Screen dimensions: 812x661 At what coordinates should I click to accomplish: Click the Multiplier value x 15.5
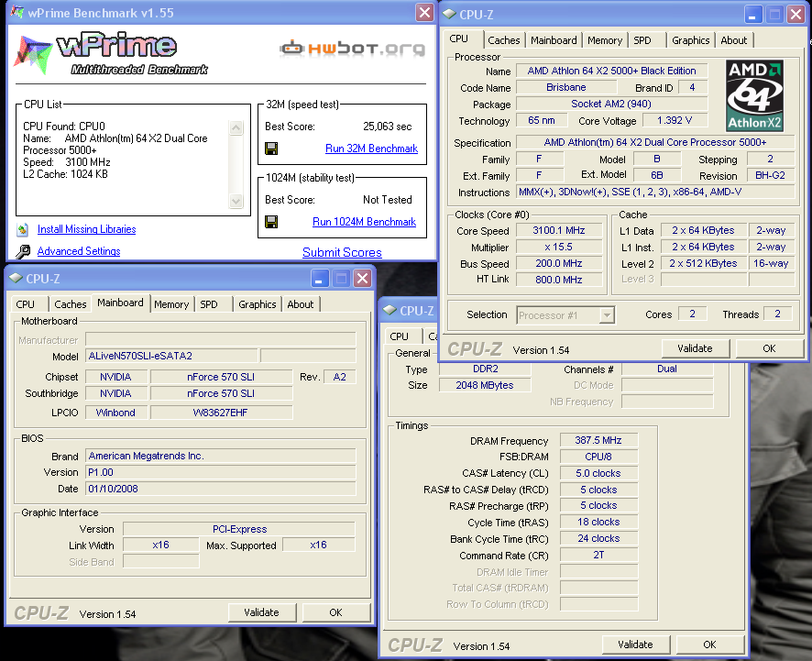click(x=559, y=248)
